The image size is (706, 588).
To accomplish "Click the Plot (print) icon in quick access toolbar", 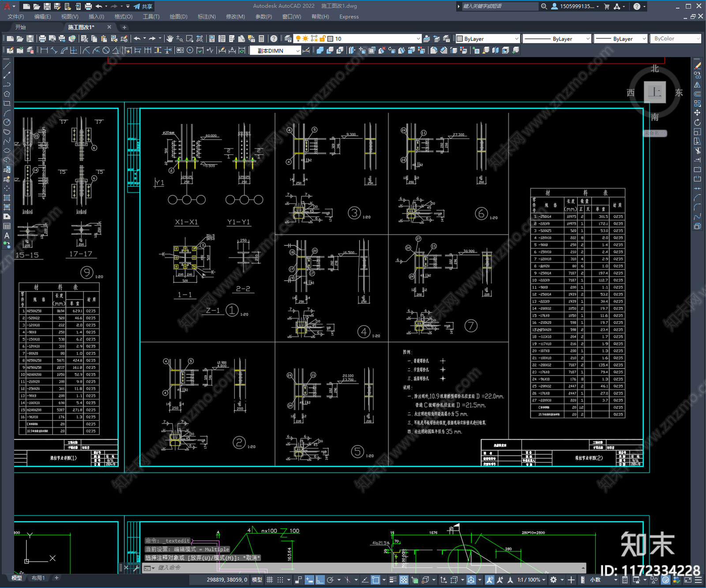I will click(88, 6).
